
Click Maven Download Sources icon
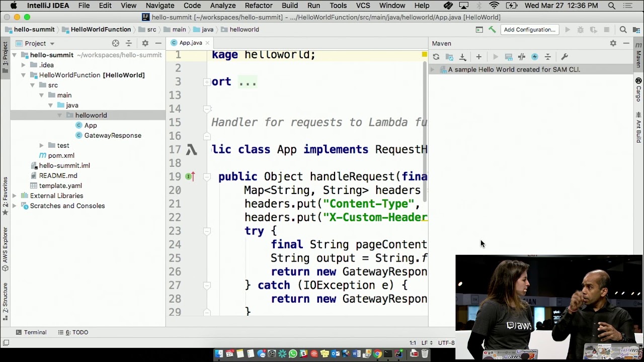click(x=463, y=57)
